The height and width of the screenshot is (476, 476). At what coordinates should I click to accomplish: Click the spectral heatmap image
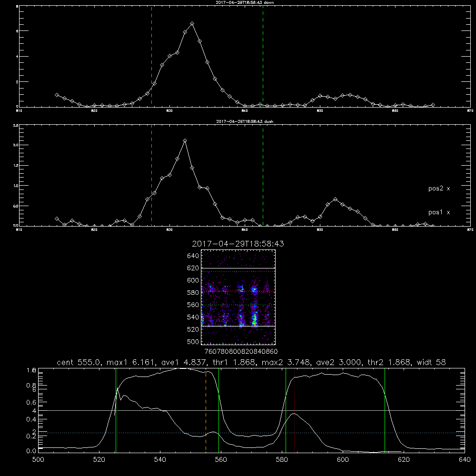pyautogui.click(x=238, y=297)
